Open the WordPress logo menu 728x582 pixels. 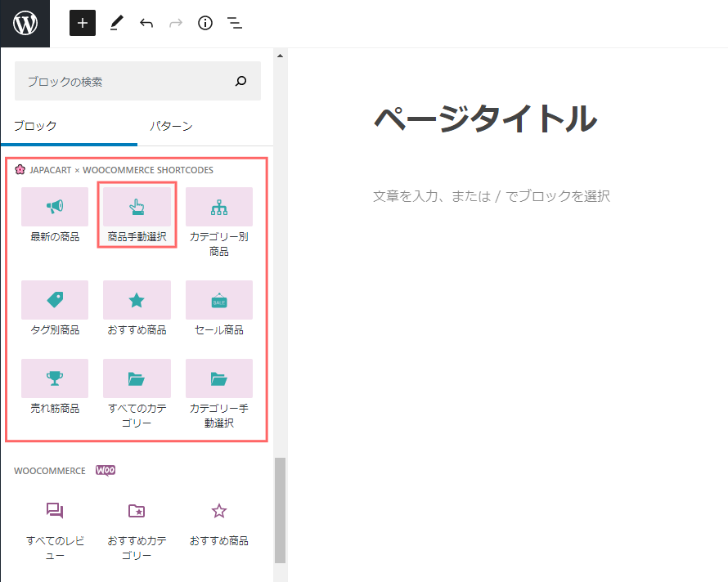[x=25, y=23]
